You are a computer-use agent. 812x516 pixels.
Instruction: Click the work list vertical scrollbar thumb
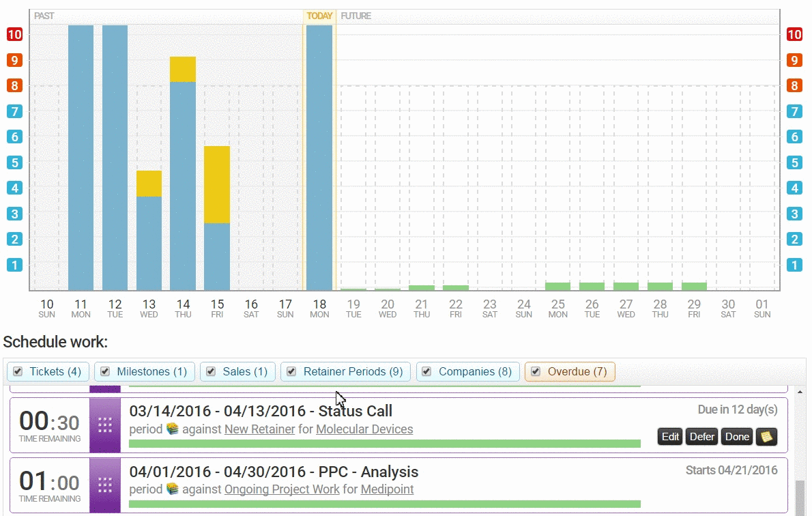[800, 497]
